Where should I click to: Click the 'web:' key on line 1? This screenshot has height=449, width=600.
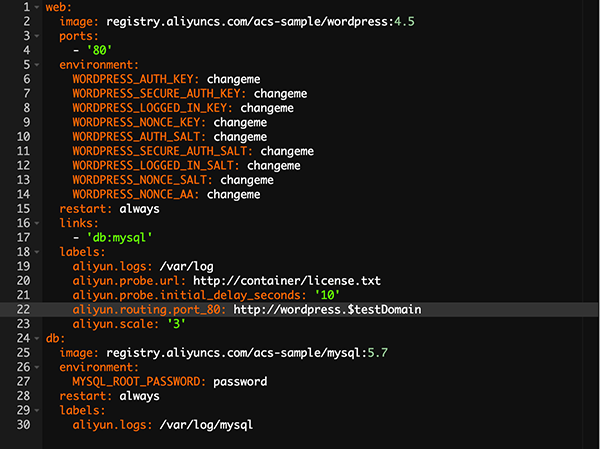pyautogui.click(x=59, y=7)
